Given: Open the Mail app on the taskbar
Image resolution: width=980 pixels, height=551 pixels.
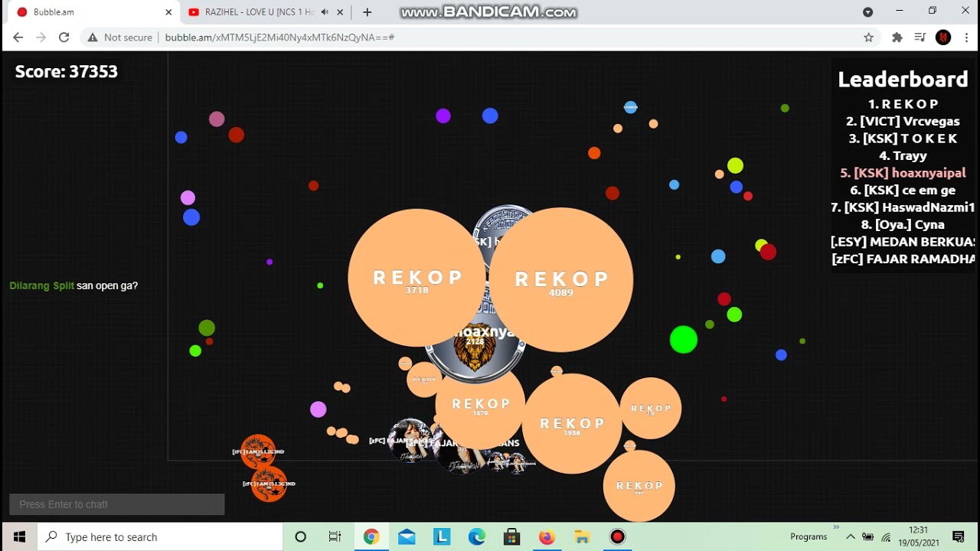Looking at the screenshot, I should (x=407, y=536).
